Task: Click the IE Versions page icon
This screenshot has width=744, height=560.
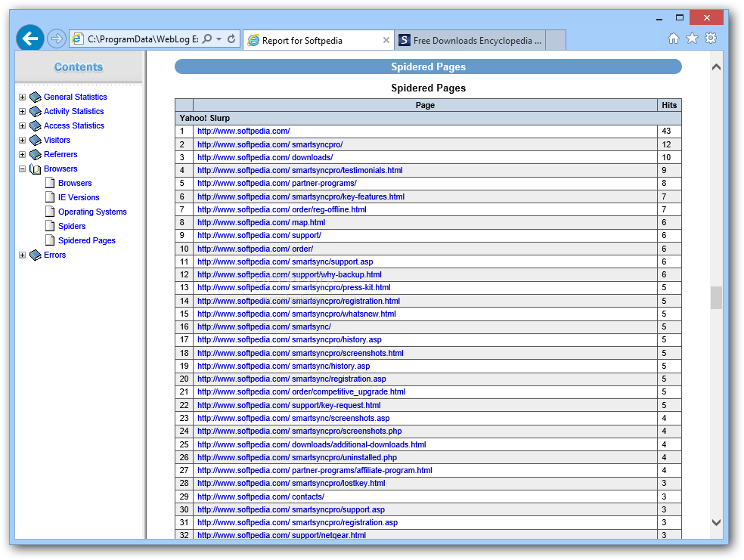Action: (x=50, y=196)
